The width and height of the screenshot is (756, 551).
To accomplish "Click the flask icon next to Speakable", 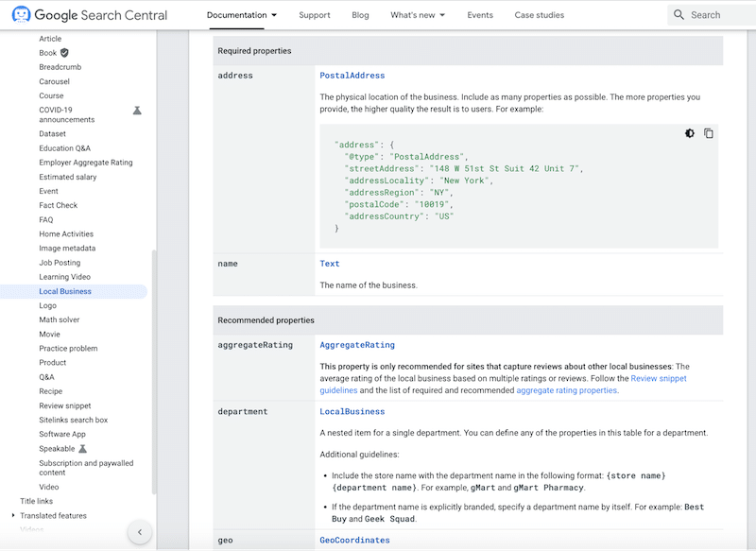I will coord(83,449).
